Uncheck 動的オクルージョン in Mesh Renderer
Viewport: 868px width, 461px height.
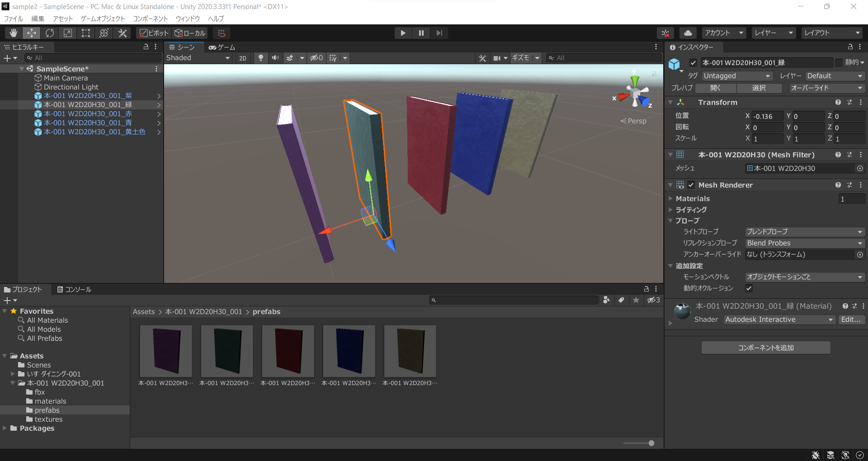pyautogui.click(x=749, y=288)
